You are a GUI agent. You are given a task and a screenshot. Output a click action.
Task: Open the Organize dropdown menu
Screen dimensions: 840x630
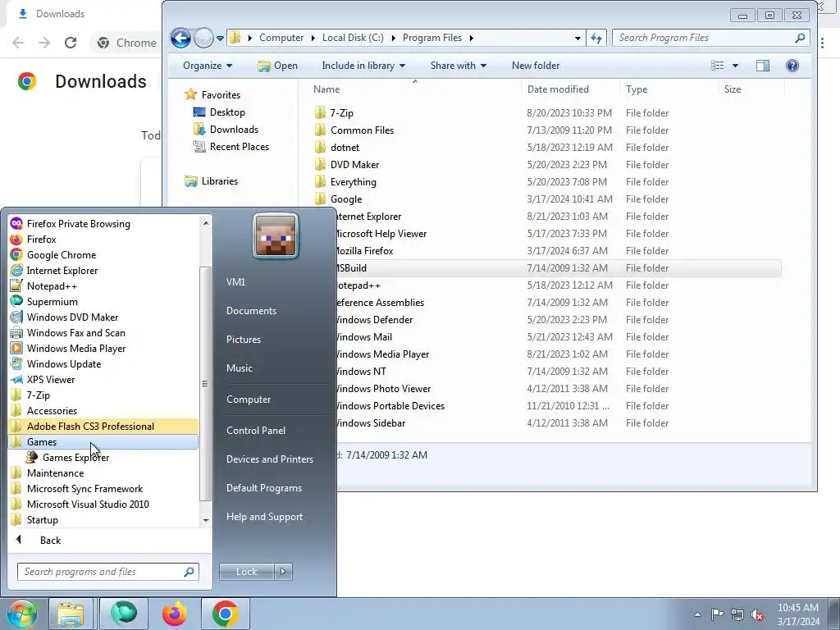pos(208,66)
